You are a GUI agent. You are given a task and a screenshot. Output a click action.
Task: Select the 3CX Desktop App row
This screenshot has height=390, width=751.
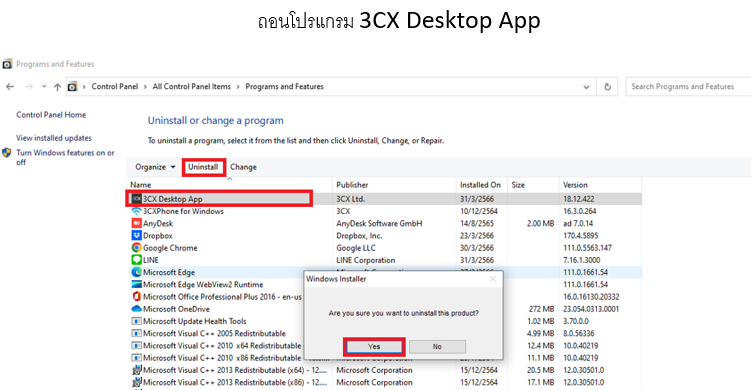click(384, 199)
